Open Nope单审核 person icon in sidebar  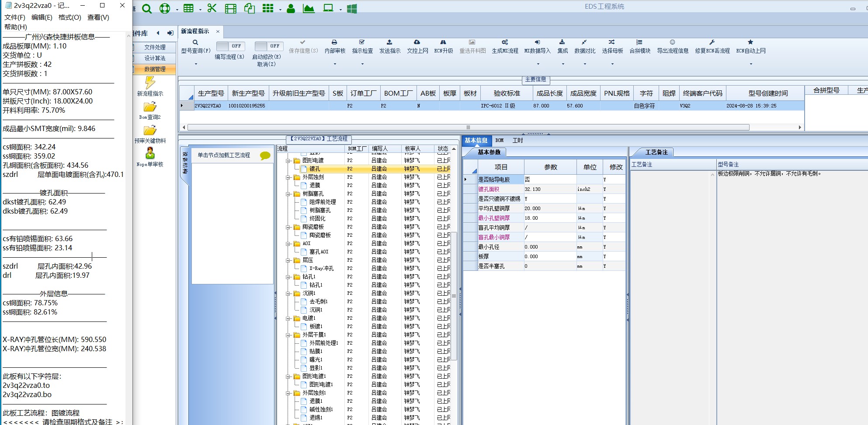coord(150,153)
